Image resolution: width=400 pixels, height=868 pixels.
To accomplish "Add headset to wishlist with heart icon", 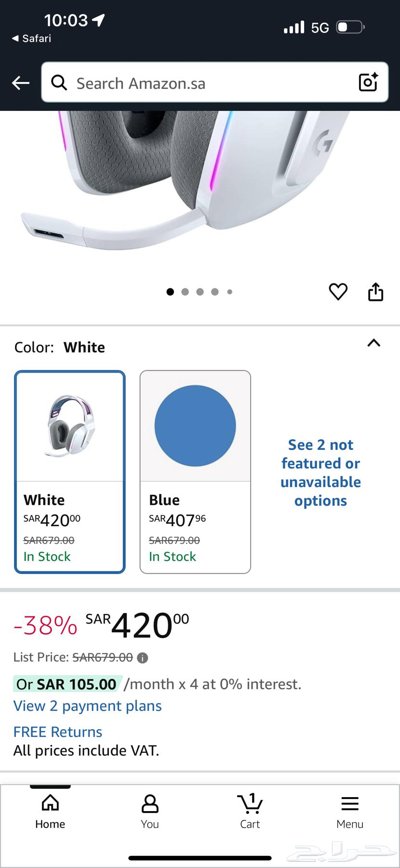I will pos(338,292).
